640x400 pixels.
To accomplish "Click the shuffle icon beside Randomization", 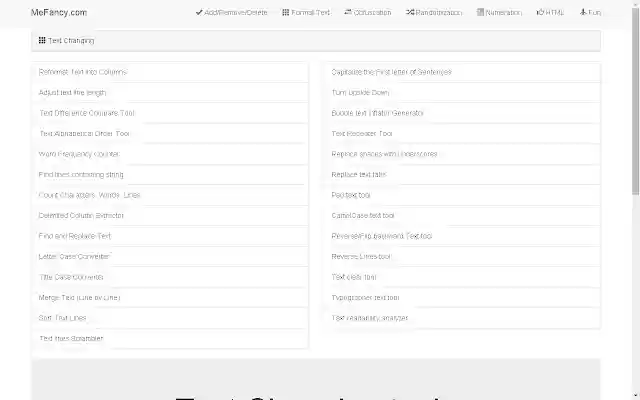I will [x=410, y=12].
